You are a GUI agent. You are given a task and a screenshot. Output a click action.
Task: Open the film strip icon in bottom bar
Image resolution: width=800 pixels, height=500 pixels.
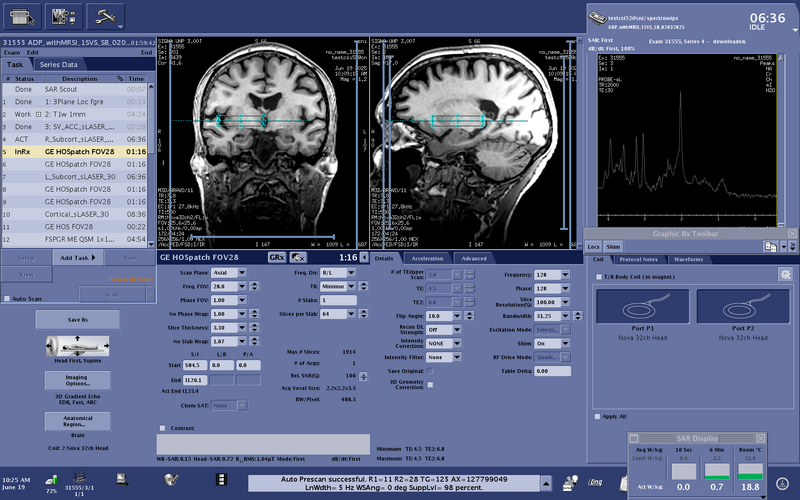pos(220,480)
